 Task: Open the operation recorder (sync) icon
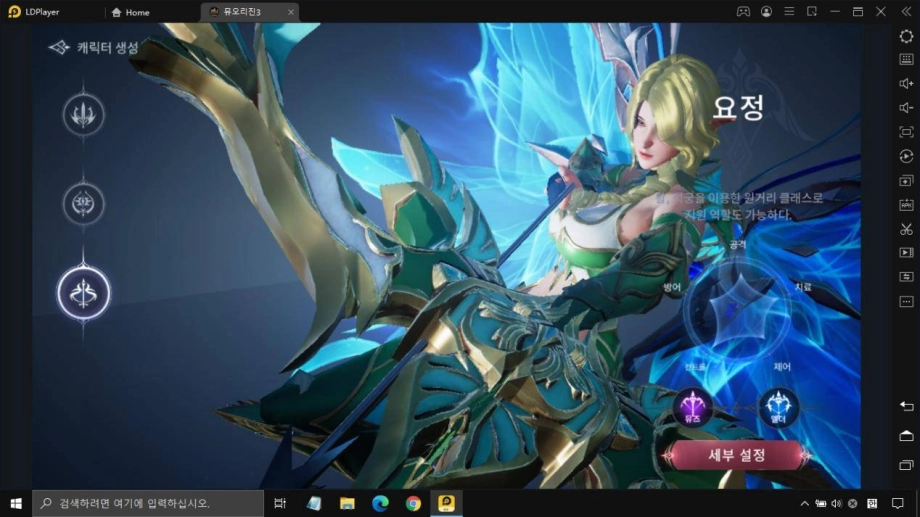point(907,156)
